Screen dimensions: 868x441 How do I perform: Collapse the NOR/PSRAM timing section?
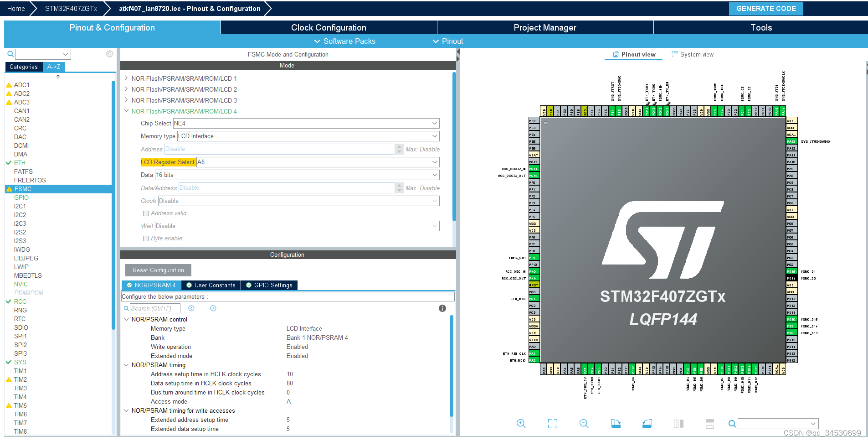pyautogui.click(x=127, y=365)
